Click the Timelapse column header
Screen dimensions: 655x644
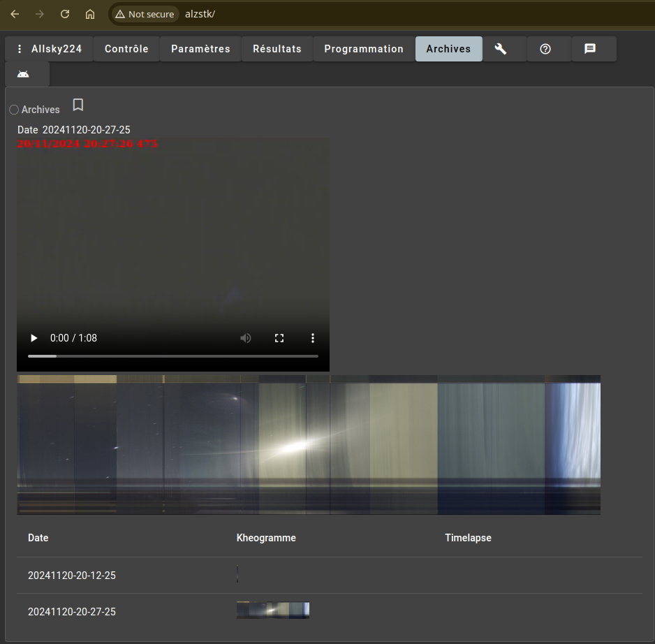pyautogui.click(x=468, y=538)
